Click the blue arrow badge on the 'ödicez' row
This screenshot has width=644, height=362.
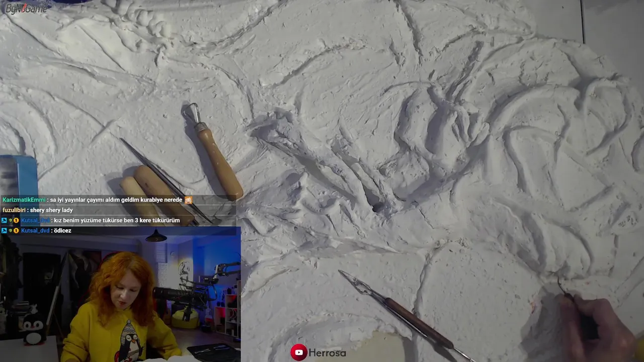4,231
